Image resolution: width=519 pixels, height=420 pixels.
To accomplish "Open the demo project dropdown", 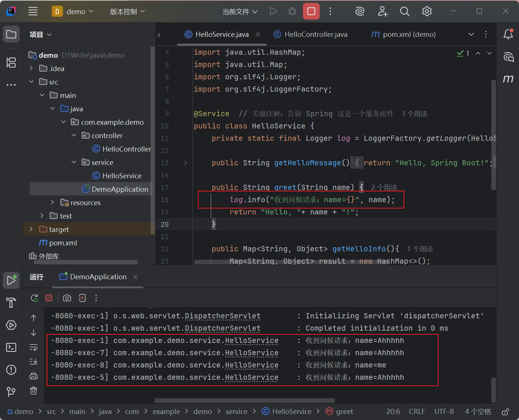I will pos(73,12).
